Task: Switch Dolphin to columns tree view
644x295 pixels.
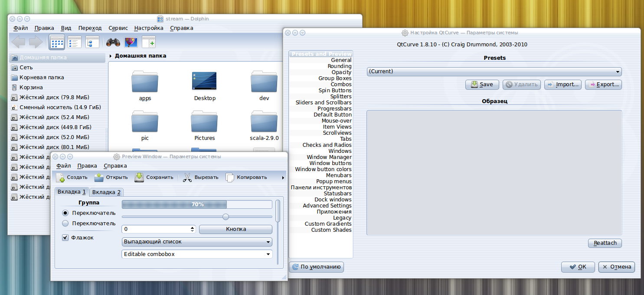Action: pos(92,42)
